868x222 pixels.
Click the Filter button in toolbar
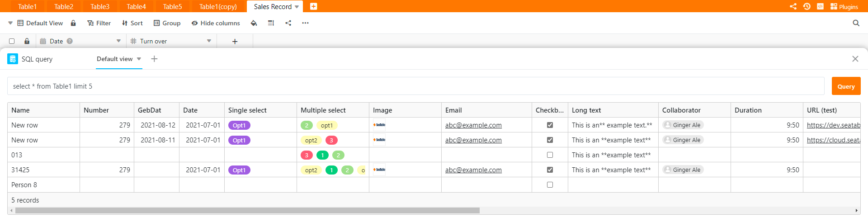pyautogui.click(x=99, y=23)
